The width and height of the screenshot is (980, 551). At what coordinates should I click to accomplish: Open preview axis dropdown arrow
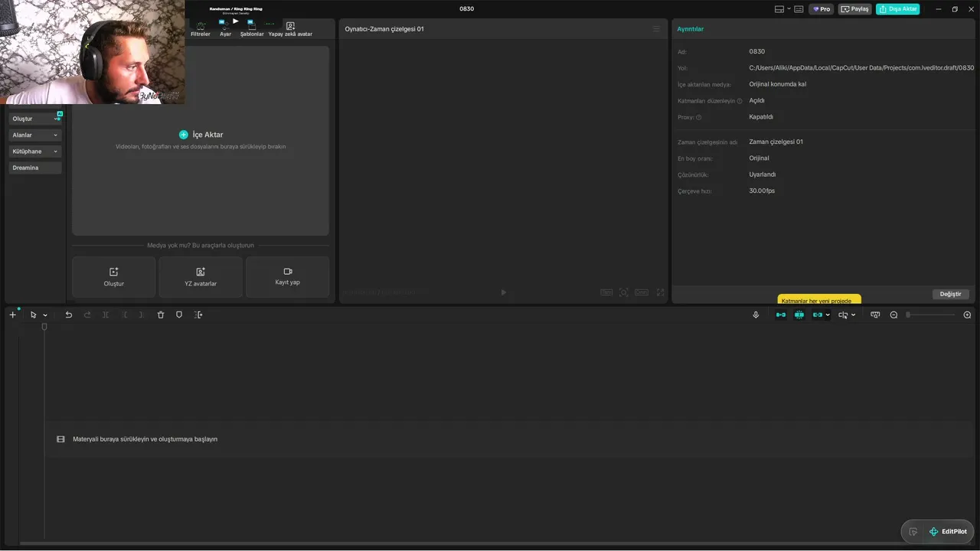[854, 315]
